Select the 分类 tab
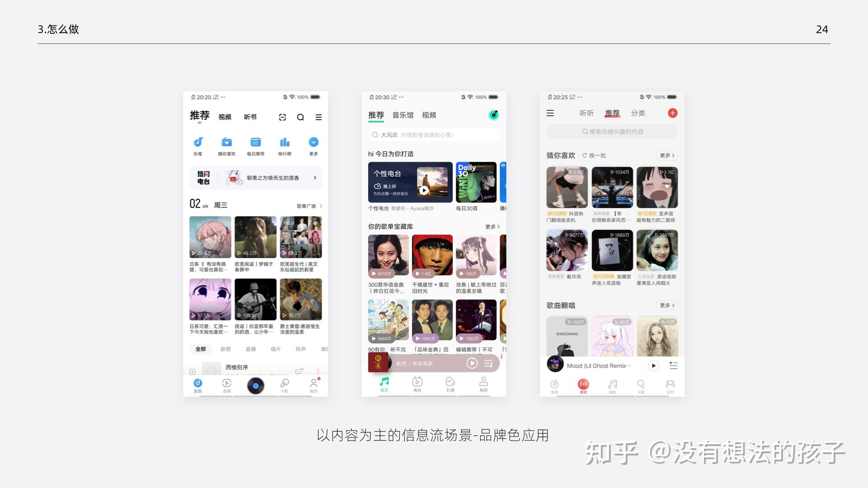Screen dimensions: 868x488 [638, 113]
